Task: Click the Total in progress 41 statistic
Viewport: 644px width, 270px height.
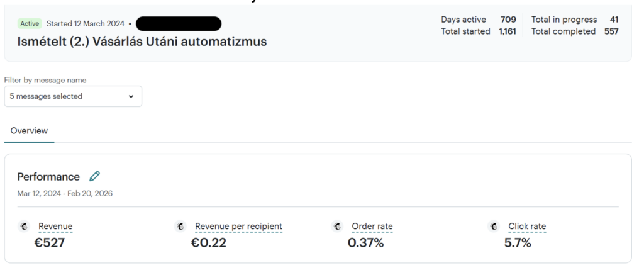Action: point(574,20)
